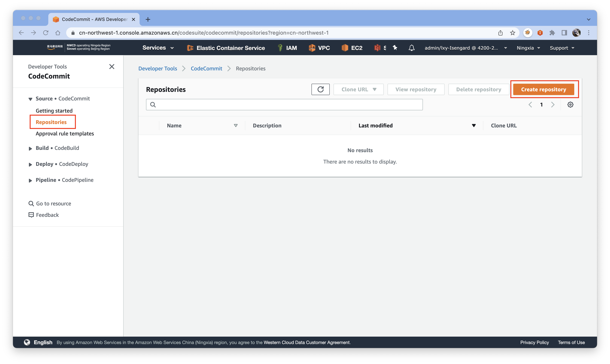Open the admin account dropdown
610x364 pixels.
pos(466,48)
